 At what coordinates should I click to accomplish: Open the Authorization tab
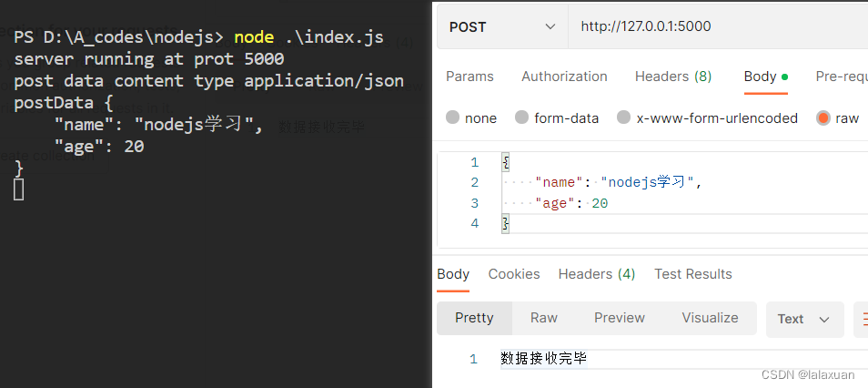pos(564,77)
